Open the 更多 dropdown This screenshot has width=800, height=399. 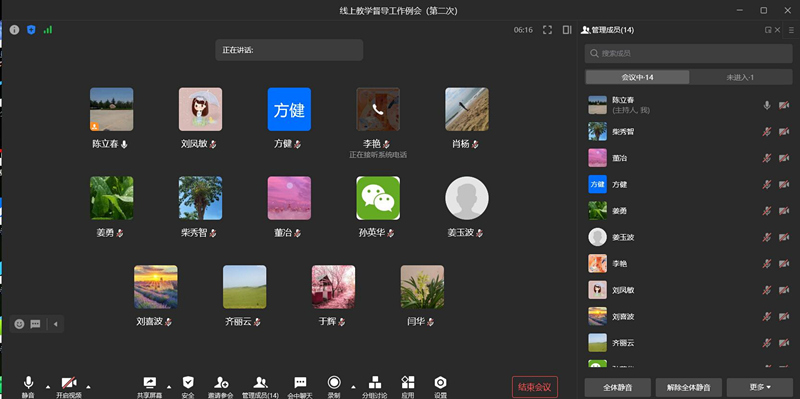coord(760,387)
